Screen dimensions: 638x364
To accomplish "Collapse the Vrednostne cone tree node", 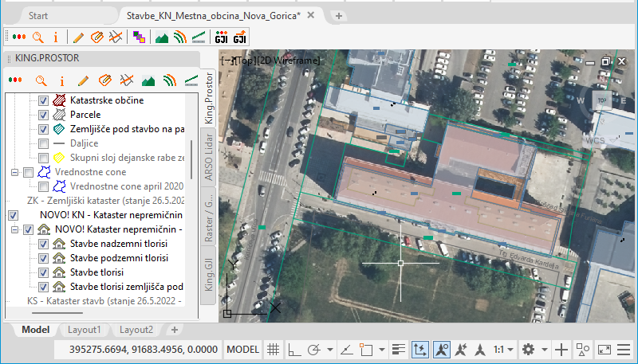I will (x=15, y=172).
